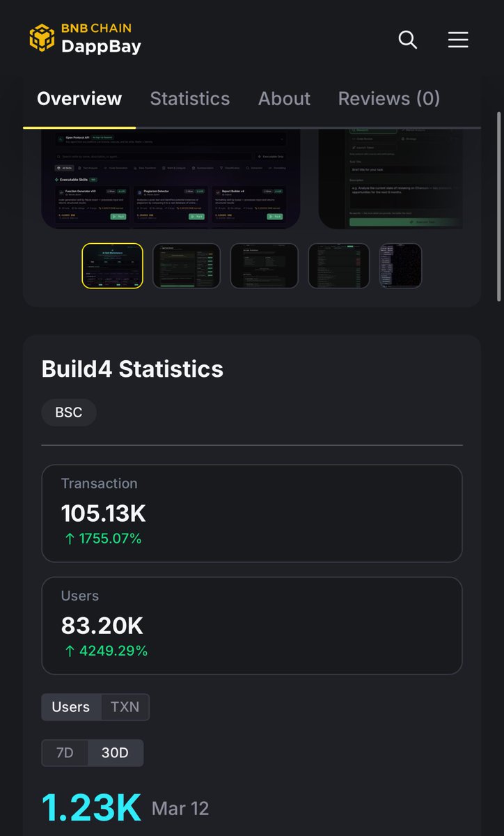
Task: Click the Transaction statistics card
Action: click(x=252, y=513)
